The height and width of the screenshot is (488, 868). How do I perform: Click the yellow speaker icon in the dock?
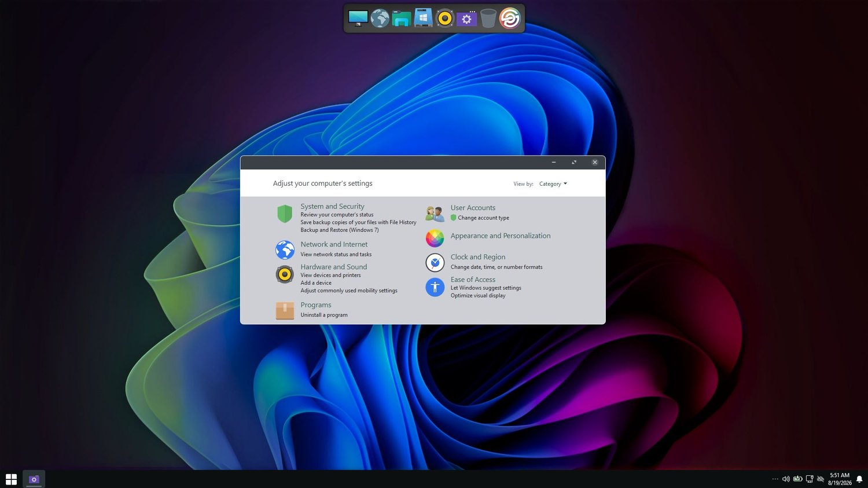pos(444,19)
